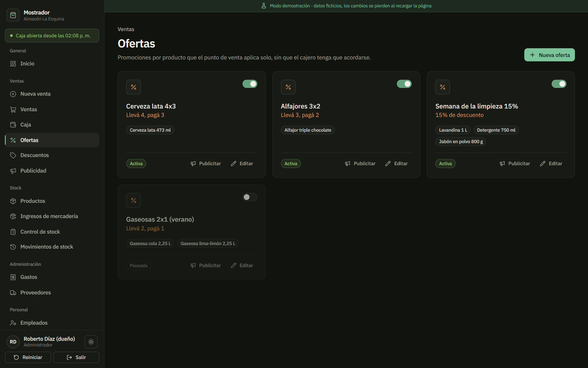588x368 pixels.
Task: Open Ingresos de mercadería
Action: (x=52, y=216)
